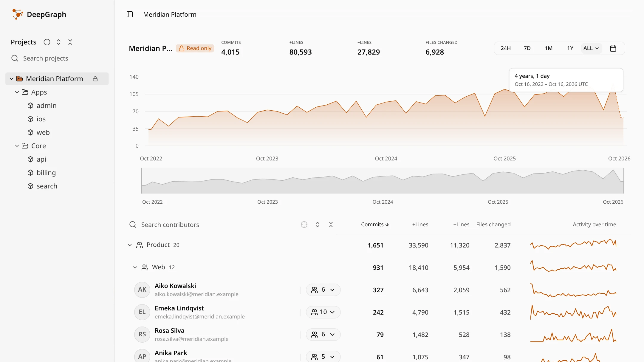Expand all contributor groups icon
644x362 pixels.
pyautogui.click(x=318, y=225)
